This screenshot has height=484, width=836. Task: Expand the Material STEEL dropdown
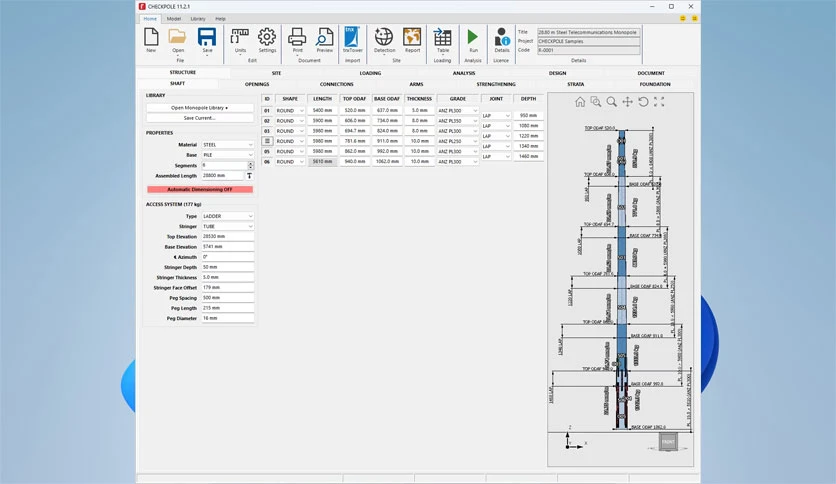228,144
